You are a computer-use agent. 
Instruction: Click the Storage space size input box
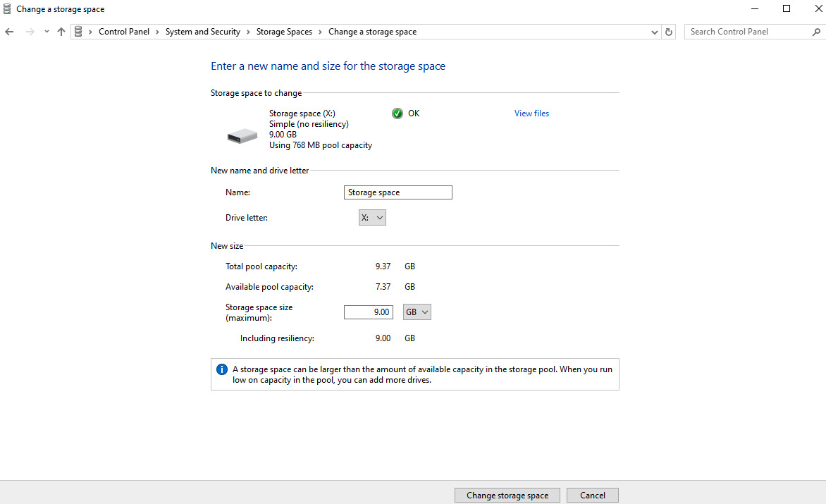(368, 312)
